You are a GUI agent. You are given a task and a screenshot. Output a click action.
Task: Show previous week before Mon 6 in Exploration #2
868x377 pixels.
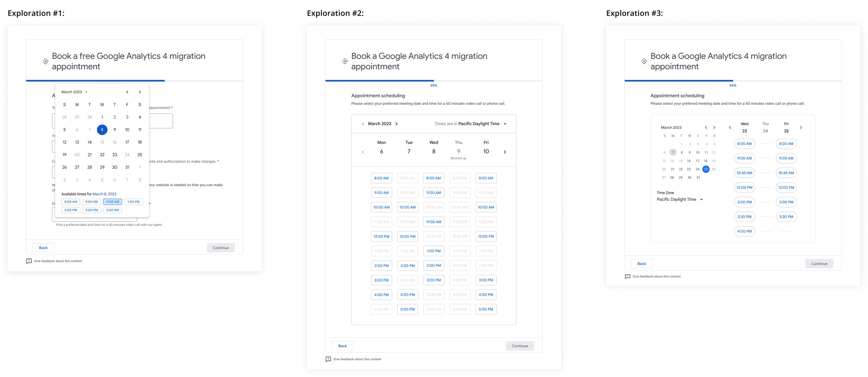pos(363,152)
